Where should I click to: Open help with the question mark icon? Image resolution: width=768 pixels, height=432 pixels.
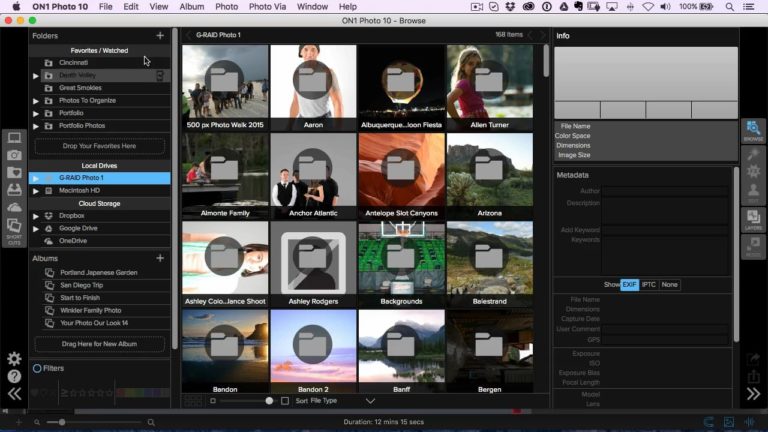(x=14, y=376)
